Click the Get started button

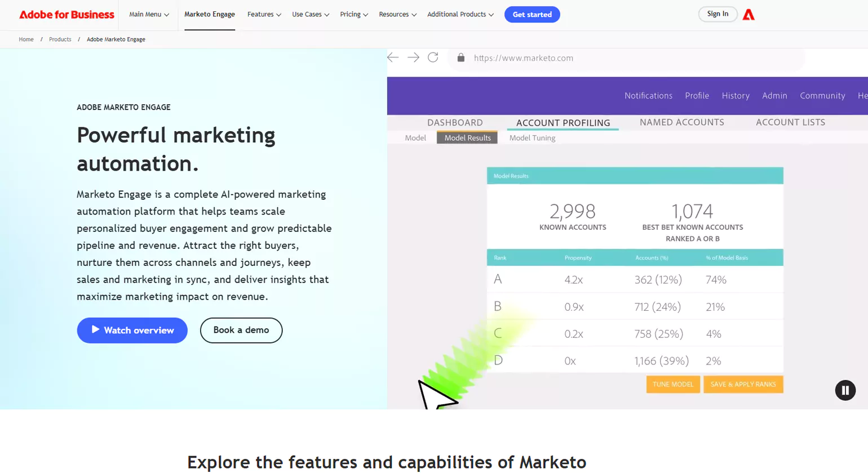point(532,14)
